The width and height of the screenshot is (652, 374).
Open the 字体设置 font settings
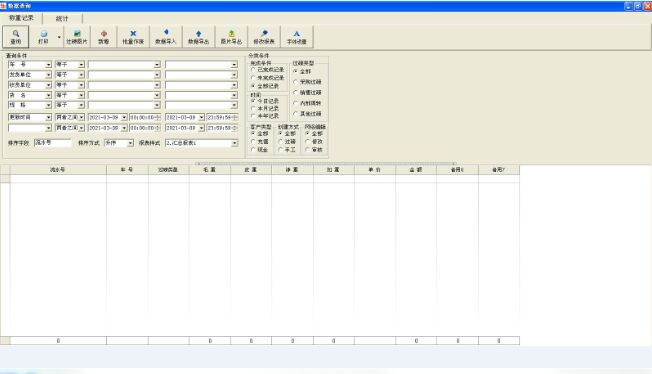click(296, 37)
